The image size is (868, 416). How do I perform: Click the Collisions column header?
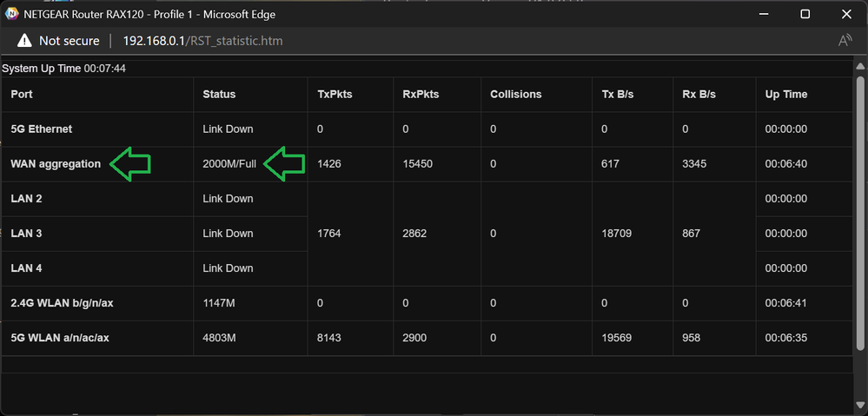515,94
